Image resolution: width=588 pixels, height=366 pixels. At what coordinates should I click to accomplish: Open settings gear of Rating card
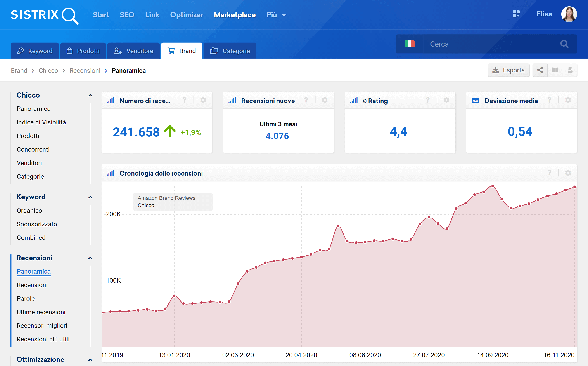[x=446, y=100]
